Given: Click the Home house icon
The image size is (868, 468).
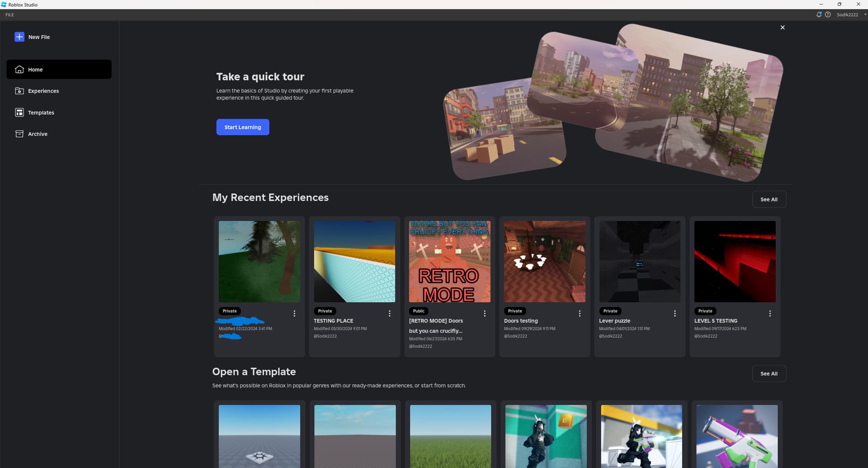Looking at the screenshot, I should point(19,70).
